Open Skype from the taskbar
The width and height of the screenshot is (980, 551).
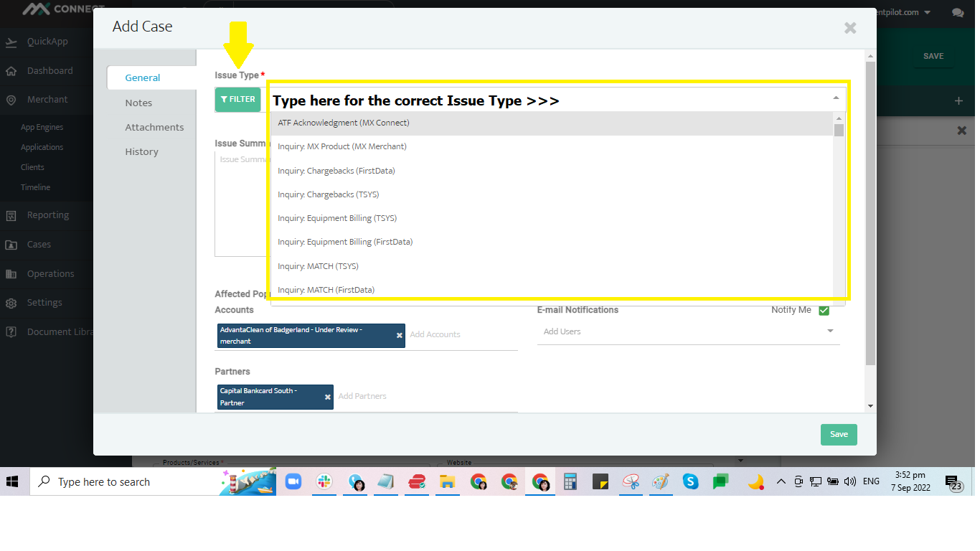(690, 482)
